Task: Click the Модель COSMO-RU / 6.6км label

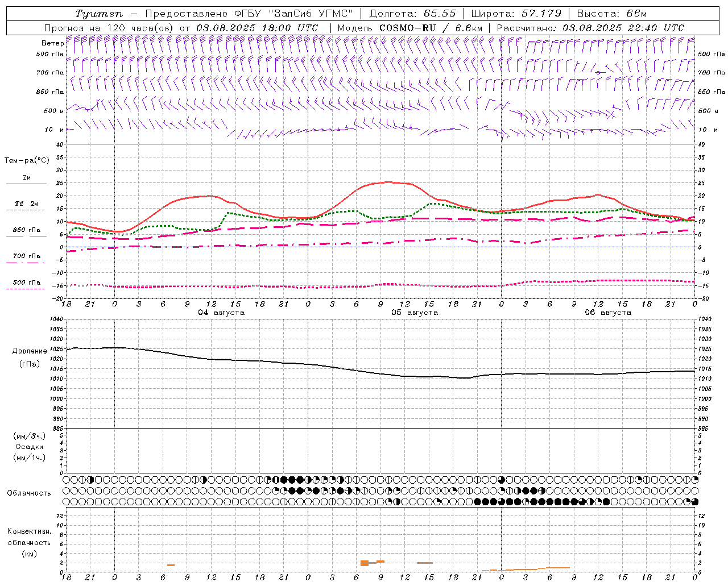Action: [409, 28]
